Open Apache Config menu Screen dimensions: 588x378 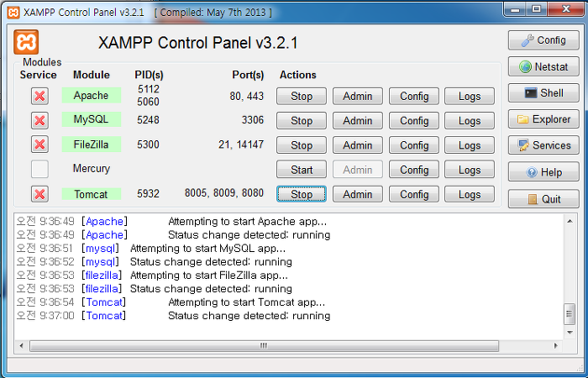point(414,97)
